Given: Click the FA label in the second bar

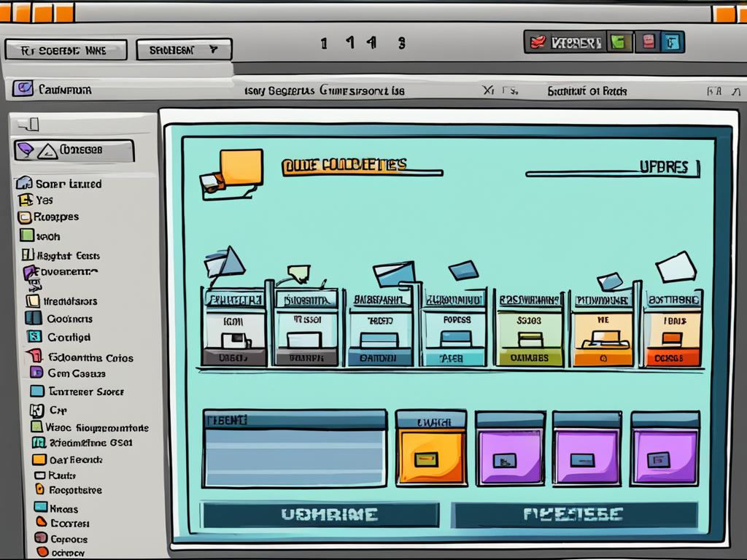Looking at the screenshot, I should [x=714, y=91].
